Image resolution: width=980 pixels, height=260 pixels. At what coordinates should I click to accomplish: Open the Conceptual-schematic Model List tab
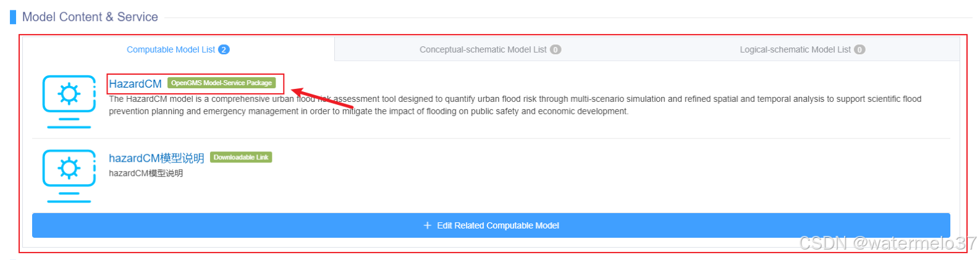click(483, 49)
